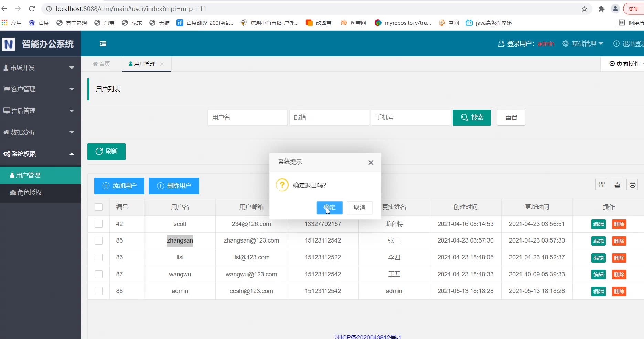Screen dimensions: 644x339
Task: Click the sidebar collapse hamburger icon
Action: pos(103,44)
